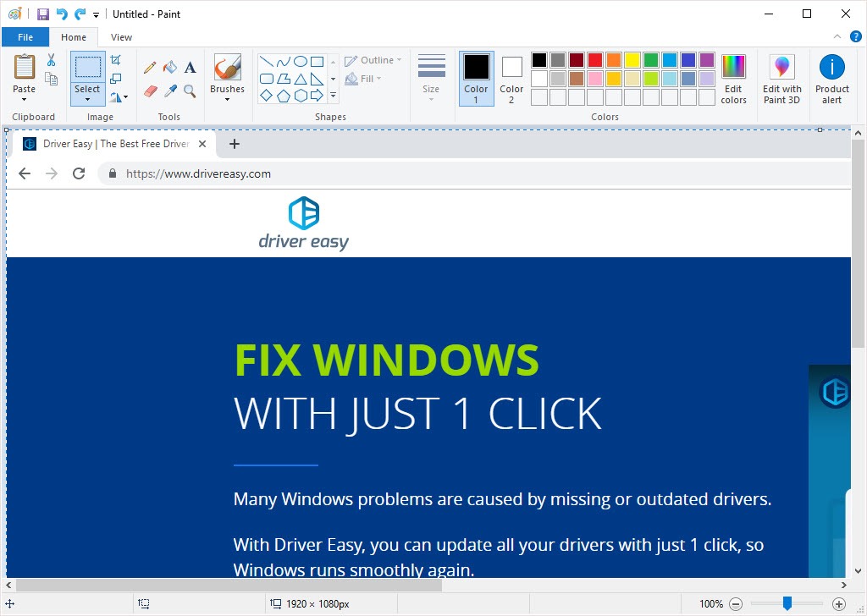Open the File menu
Image resolution: width=867 pixels, height=616 pixels.
pyautogui.click(x=25, y=36)
